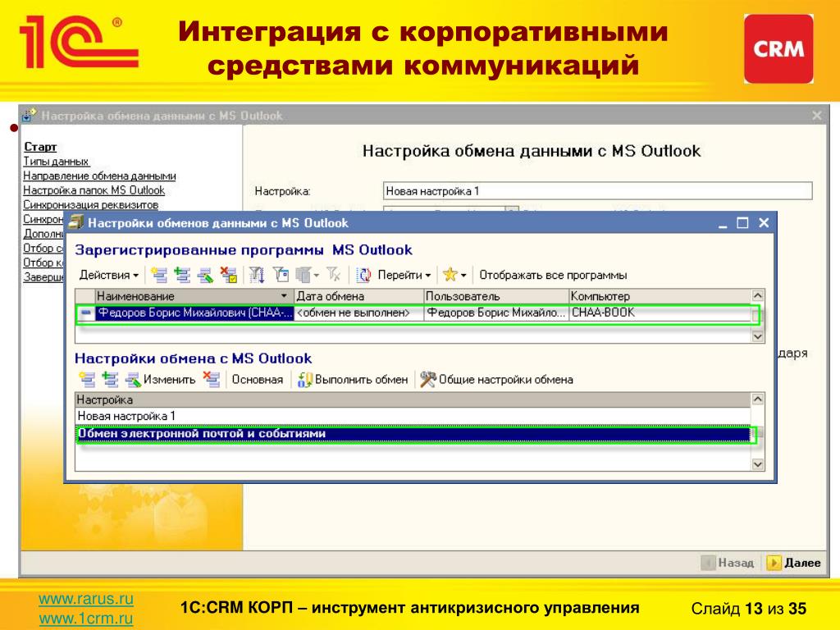Toggle Отображать все программы option
Screen dimensions: 840x630
553,275
